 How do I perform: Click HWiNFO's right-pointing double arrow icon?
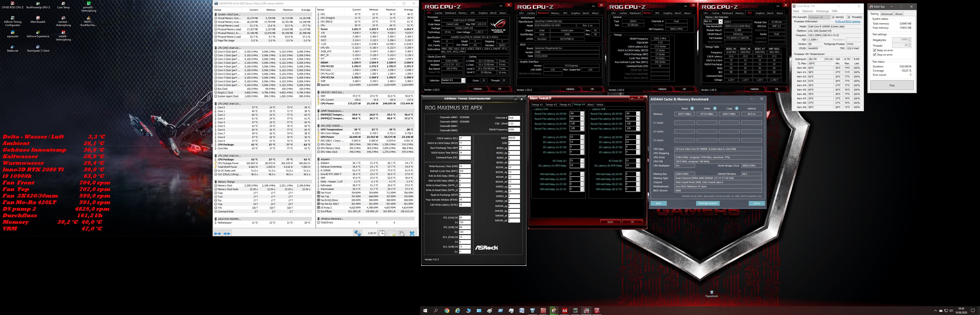pyautogui.click(x=227, y=233)
